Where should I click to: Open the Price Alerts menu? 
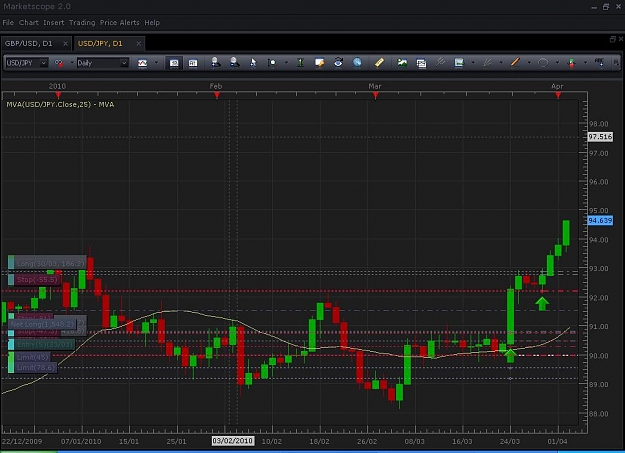tap(120, 23)
